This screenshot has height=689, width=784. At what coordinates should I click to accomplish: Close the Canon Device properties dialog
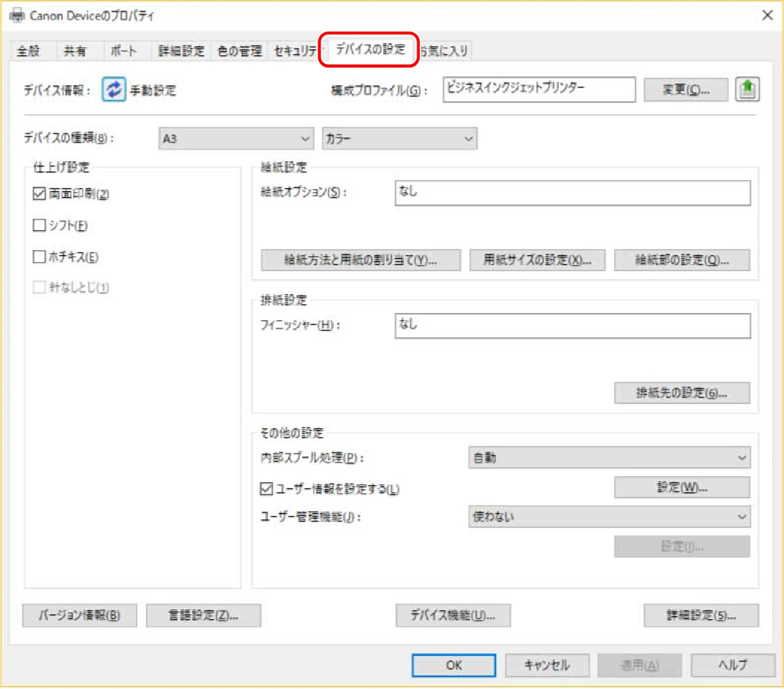click(x=767, y=15)
